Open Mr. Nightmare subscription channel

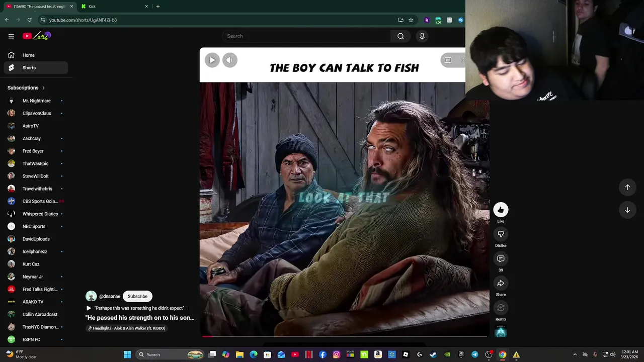click(35, 101)
